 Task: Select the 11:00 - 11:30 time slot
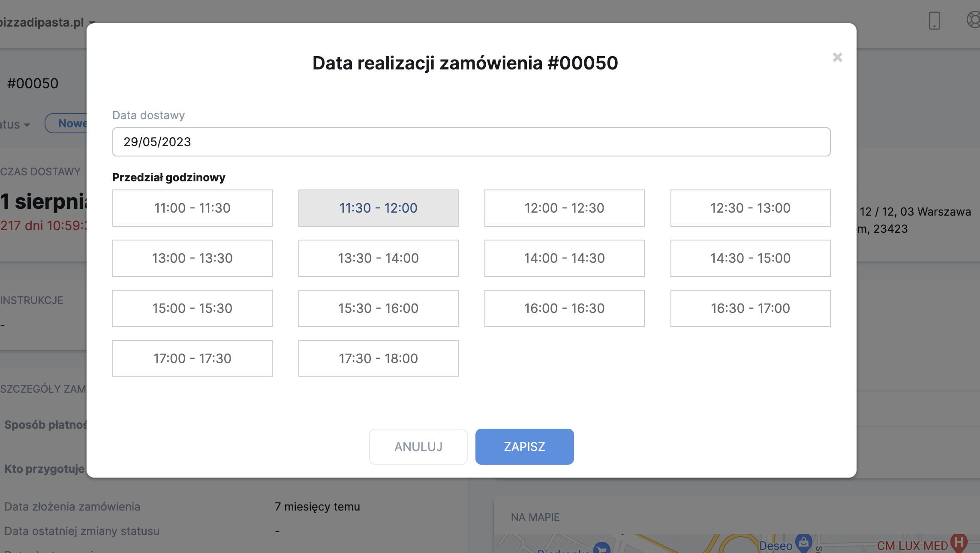coord(192,208)
